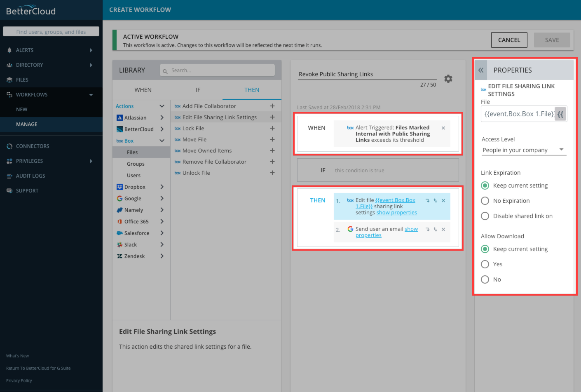Click the Save button
This screenshot has height=392, width=581.
click(x=552, y=40)
